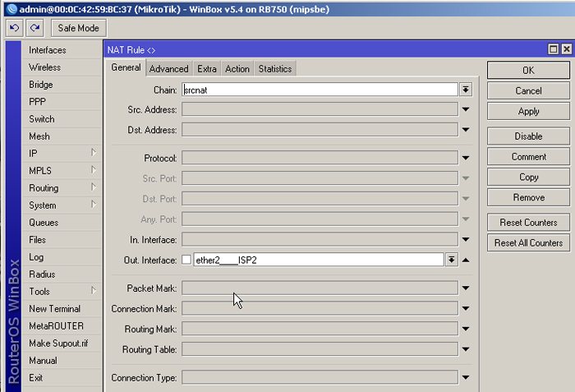Add a Comment to the rule
Viewport: 575px width, 392px height.
pos(528,157)
